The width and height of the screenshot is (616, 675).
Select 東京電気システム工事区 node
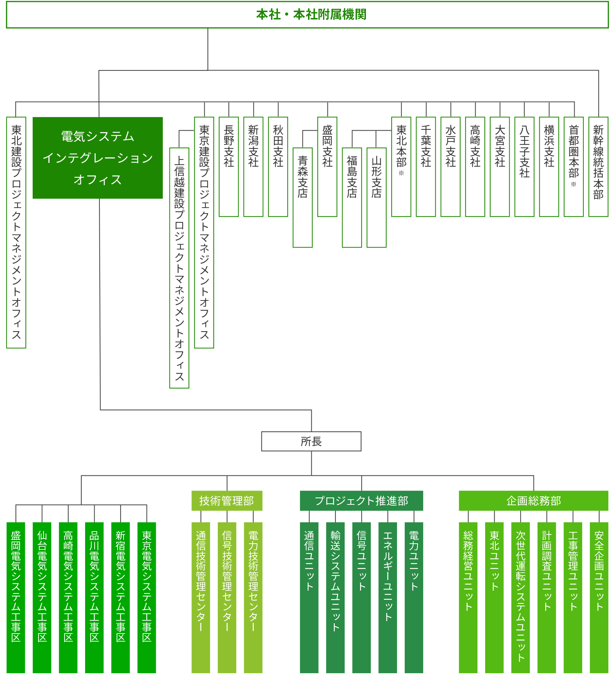tap(147, 597)
